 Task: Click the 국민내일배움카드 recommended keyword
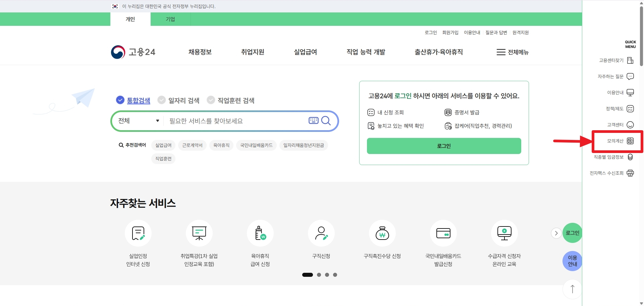point(256,145)
